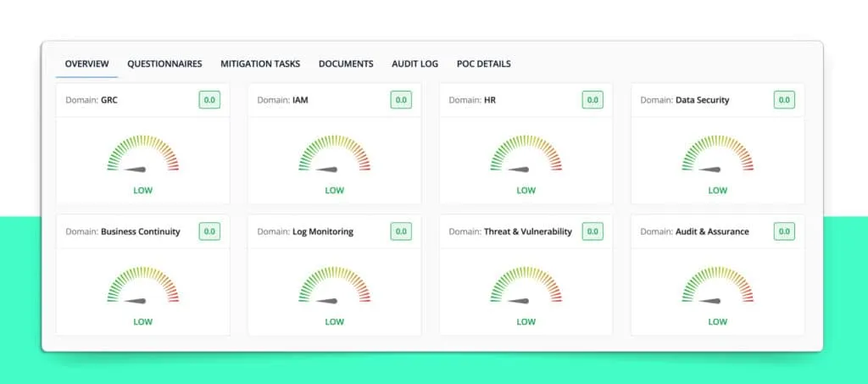Click the 'Domain: GRC' title
The height and width of the screenshot is (384, 868).
(92, 100)
